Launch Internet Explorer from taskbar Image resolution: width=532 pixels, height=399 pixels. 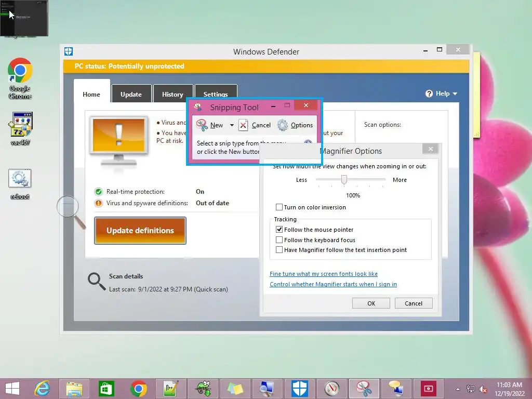pyautogui.click(x=42, y=389)
